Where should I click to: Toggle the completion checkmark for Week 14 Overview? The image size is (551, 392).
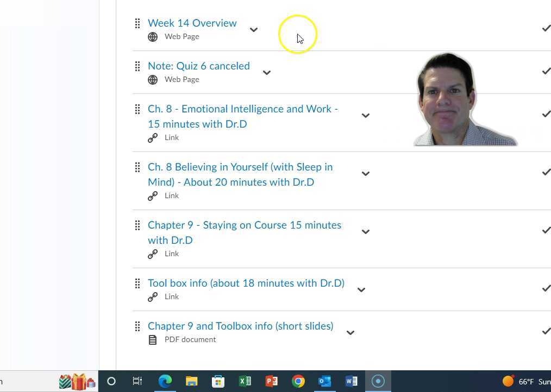click(x=547, y=28)
